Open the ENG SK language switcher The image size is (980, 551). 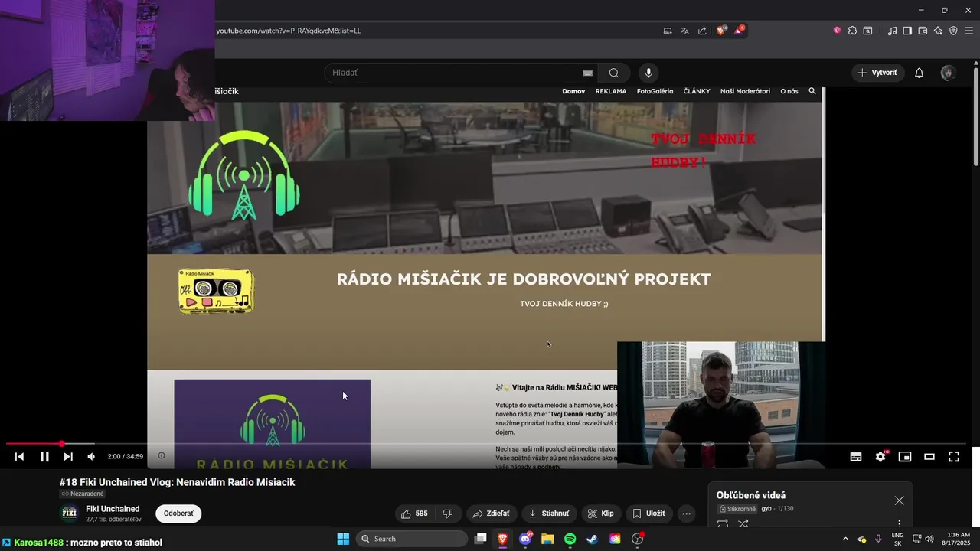click(897, 539)
